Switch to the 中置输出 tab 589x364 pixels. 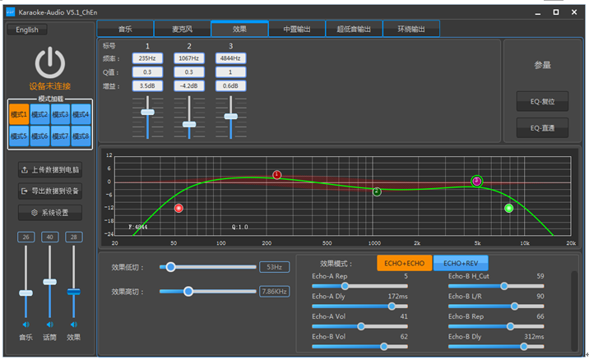297,29
